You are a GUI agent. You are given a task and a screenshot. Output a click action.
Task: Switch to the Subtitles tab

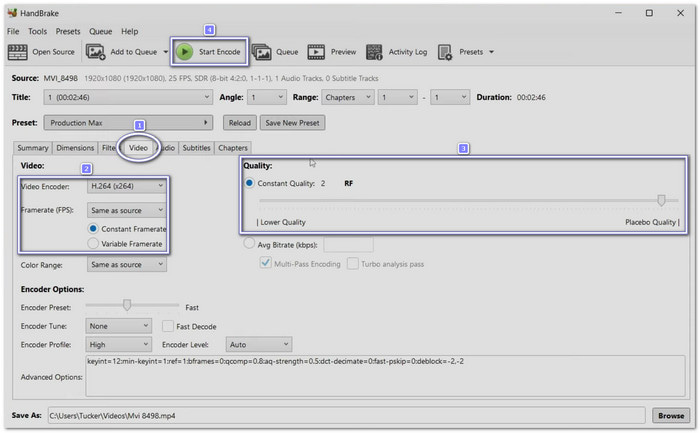click(x=196, y=148)
